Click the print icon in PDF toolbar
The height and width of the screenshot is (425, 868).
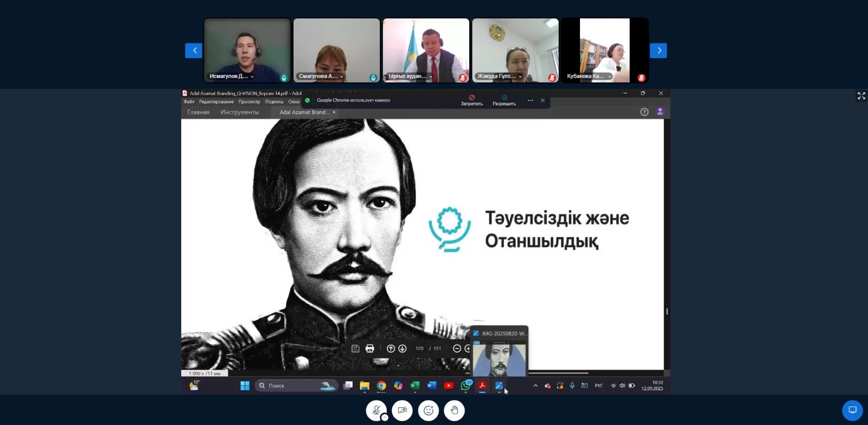370,348
